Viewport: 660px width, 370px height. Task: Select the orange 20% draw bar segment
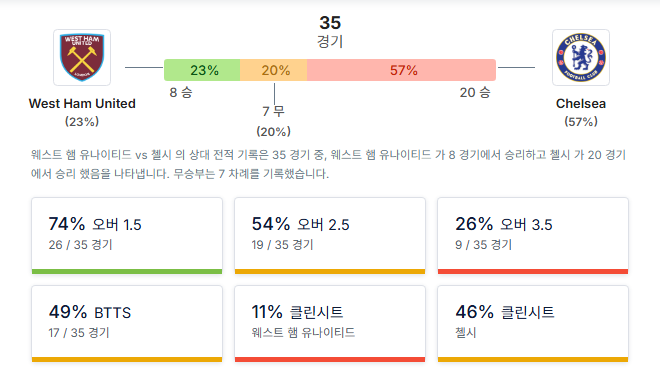[274, 70]
